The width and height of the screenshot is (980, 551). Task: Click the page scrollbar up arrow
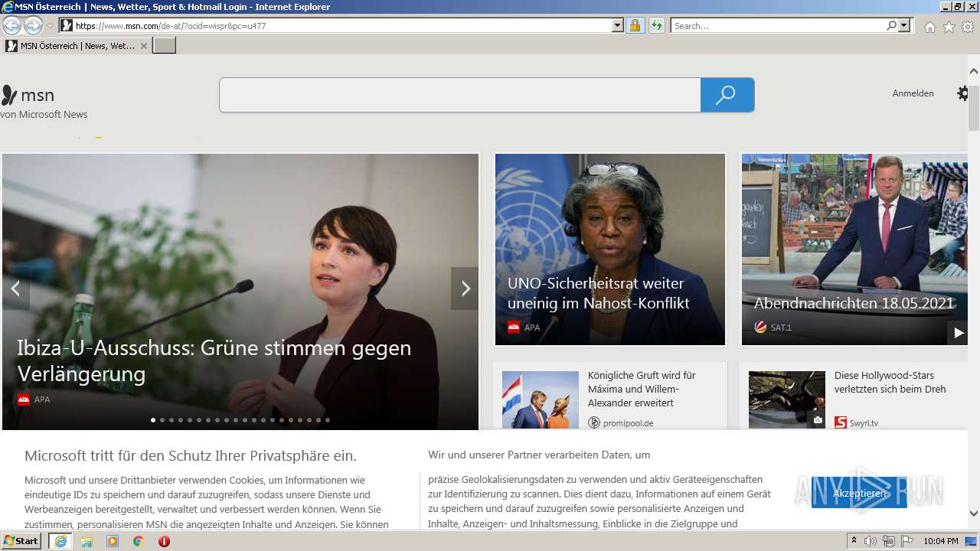coord(974,71)
